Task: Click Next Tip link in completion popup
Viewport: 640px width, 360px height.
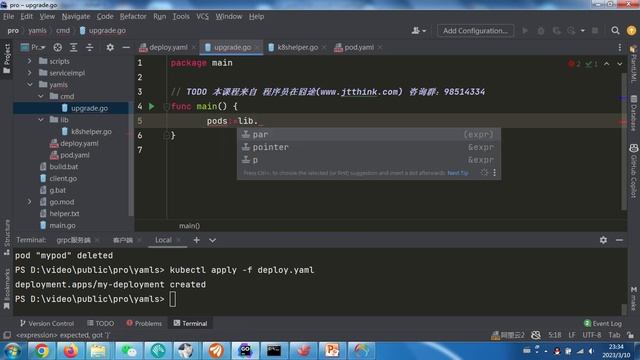Action: [458, 173]
